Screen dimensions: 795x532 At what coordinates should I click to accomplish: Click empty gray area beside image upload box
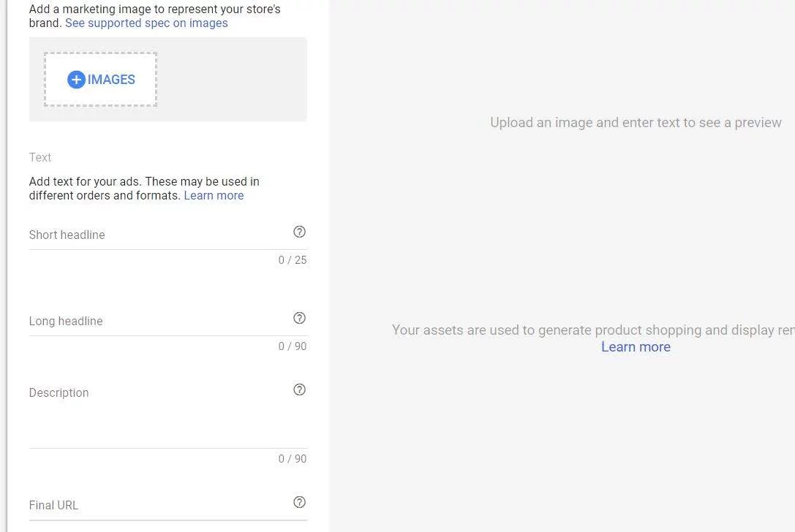232,79
